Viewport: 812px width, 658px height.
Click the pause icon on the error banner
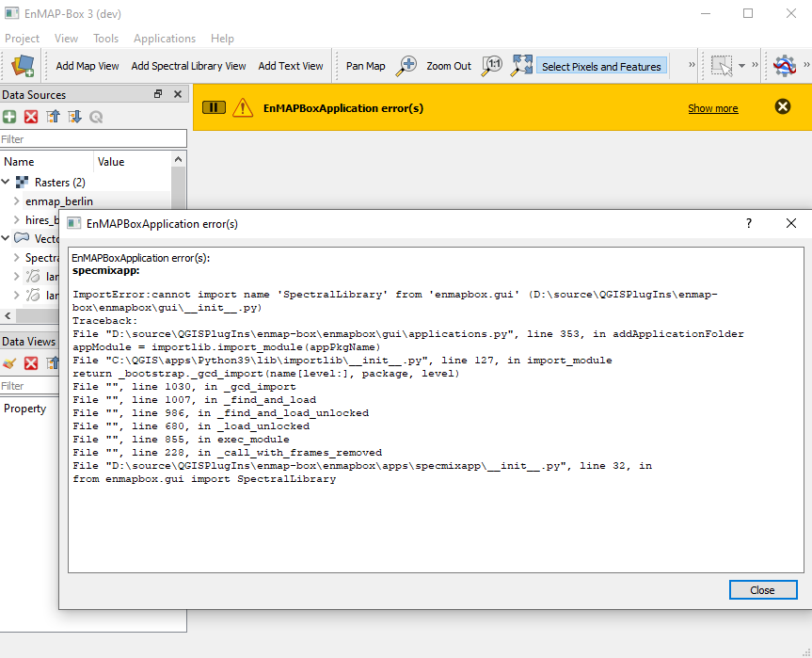pyautogui.click(x=214, y=107)
